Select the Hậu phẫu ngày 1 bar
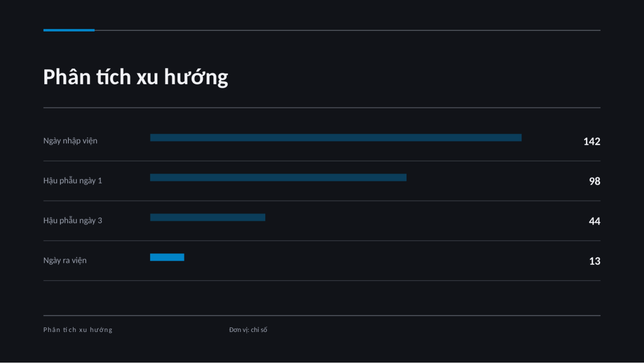Screen dimensions: 644x363 (x=278, y=177)
